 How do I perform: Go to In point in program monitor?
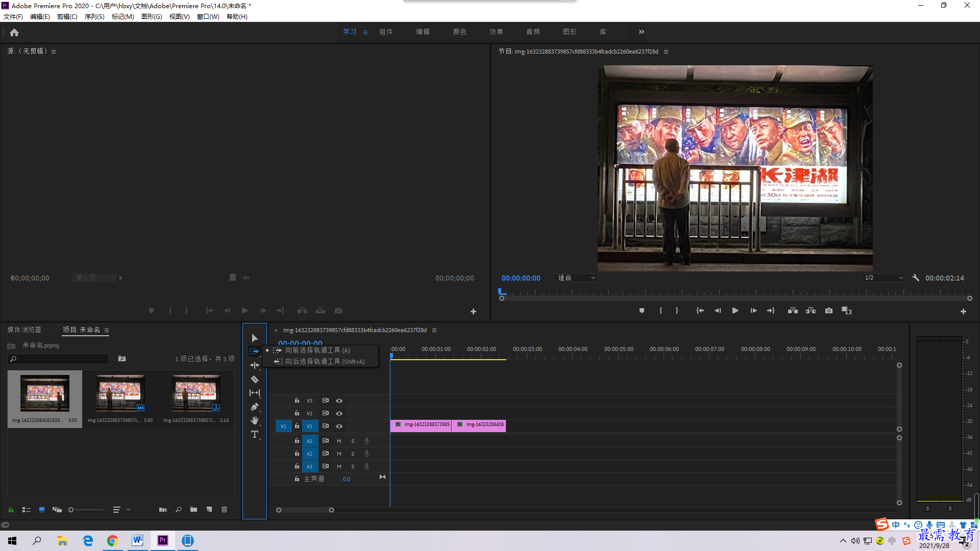[700, 310]
